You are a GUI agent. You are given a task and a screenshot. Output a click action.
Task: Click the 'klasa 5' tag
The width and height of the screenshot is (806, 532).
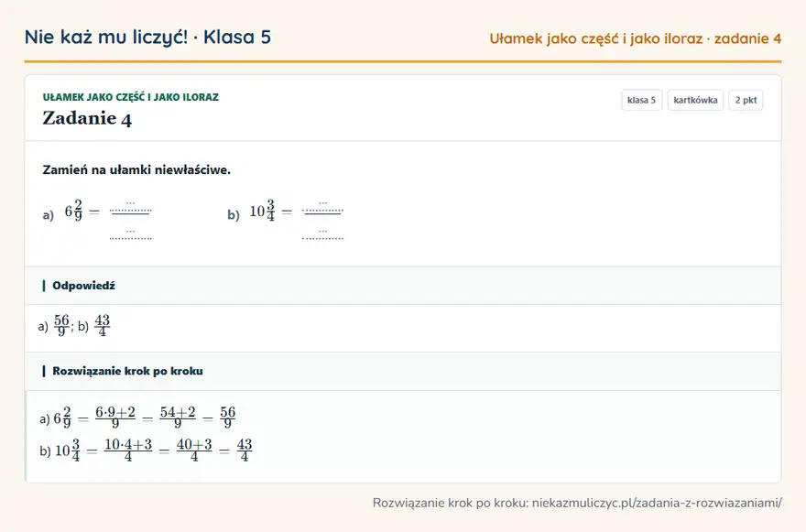point(641,100)
